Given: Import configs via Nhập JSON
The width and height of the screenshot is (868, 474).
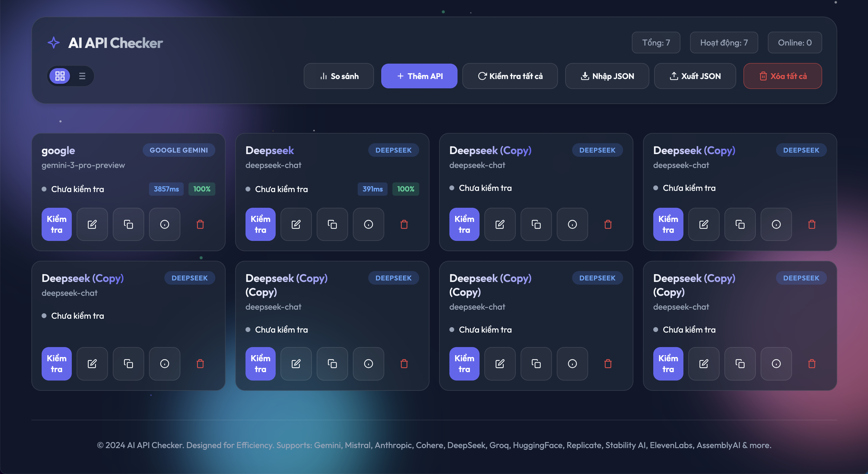Looking at the screenshot, I should pyautogui.click(x=607, y=76).
